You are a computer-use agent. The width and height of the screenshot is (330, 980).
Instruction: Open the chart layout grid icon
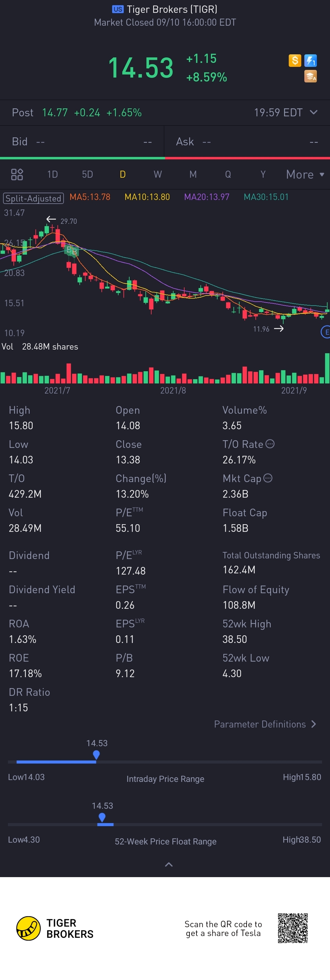coord(17,174)
